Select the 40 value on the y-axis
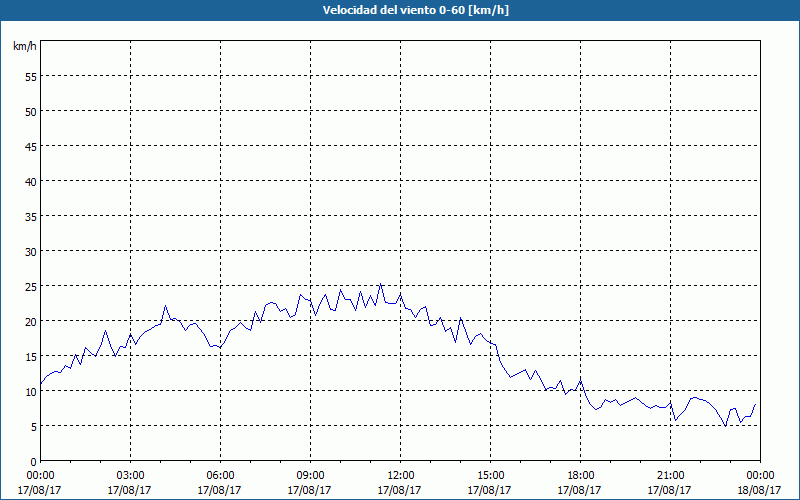 [x=31, y=182]
